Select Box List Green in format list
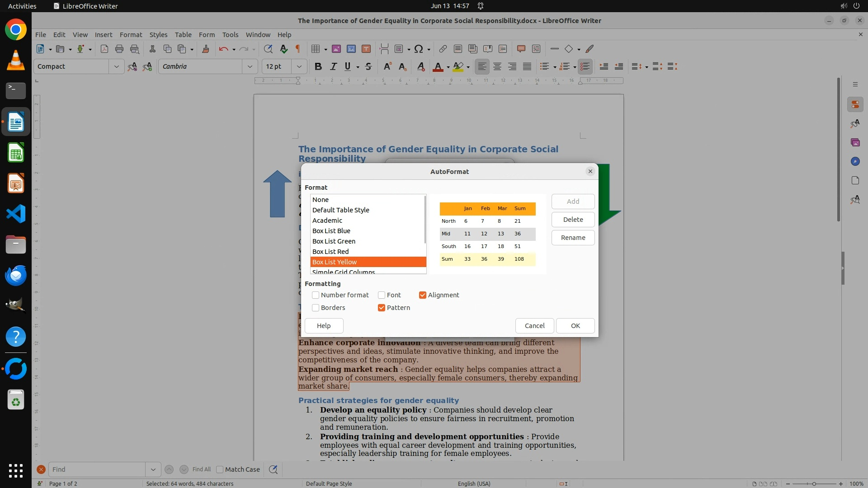868x488 pixels. pos(334,241)
